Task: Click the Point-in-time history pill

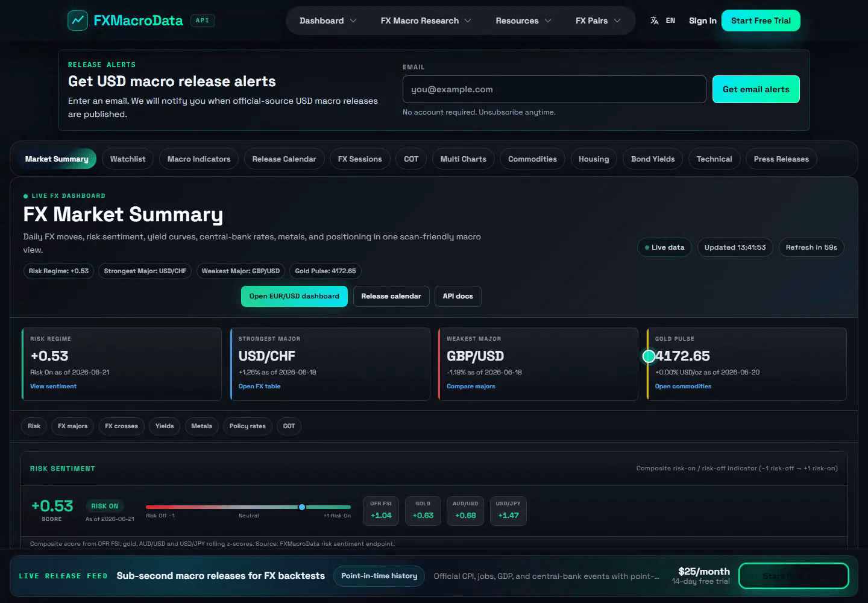Action: tap(379, 576)
